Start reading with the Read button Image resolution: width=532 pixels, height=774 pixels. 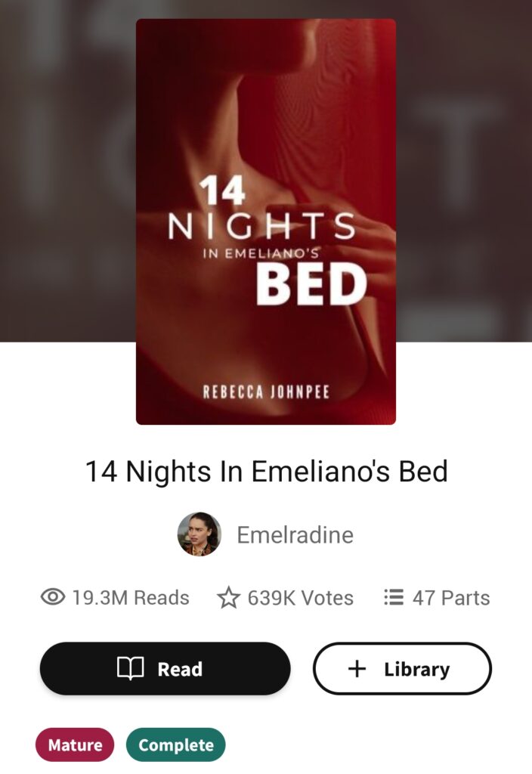tap(165, 668)
